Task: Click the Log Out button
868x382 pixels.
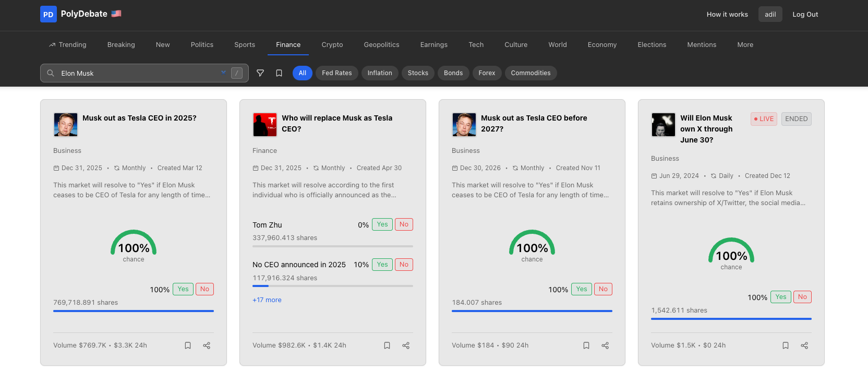Action: (x=805, y=14)
